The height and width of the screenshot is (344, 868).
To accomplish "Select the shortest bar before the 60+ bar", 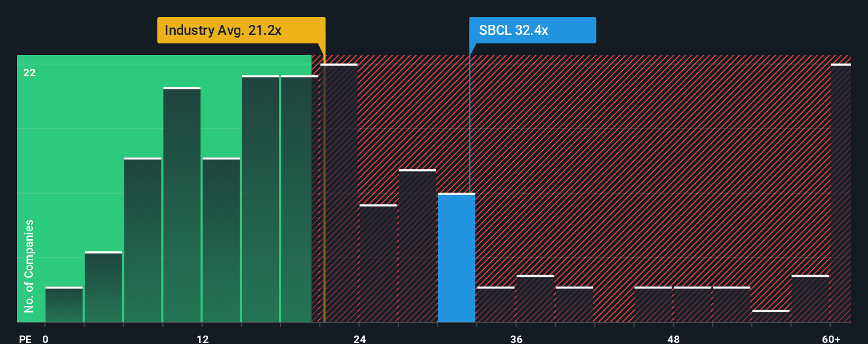I will tap(771, 316).
